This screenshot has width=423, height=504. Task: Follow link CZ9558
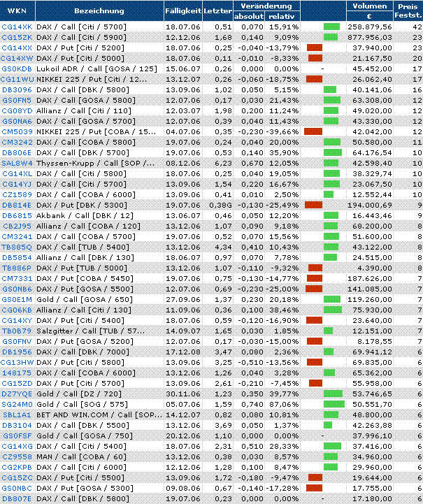(x=17, y=456)
